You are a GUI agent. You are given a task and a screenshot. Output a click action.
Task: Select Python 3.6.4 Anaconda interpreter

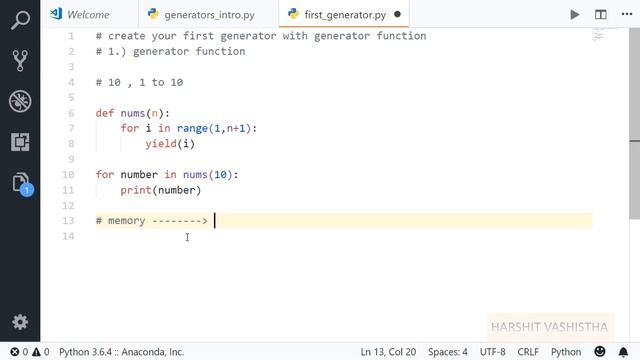pos(121,352)
